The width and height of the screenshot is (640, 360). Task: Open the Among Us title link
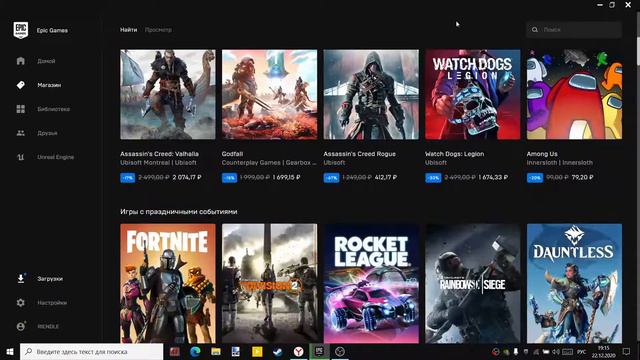pos(542,154)
